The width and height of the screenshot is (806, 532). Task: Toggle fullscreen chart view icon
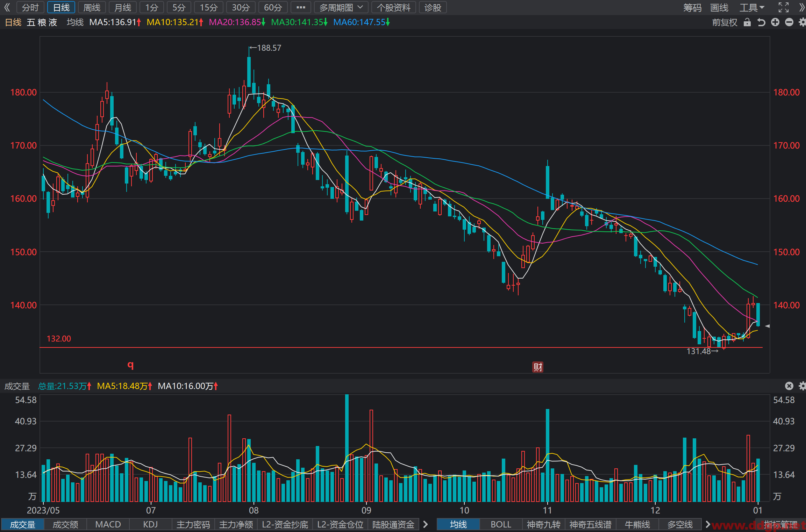click(x=784, y=7)
